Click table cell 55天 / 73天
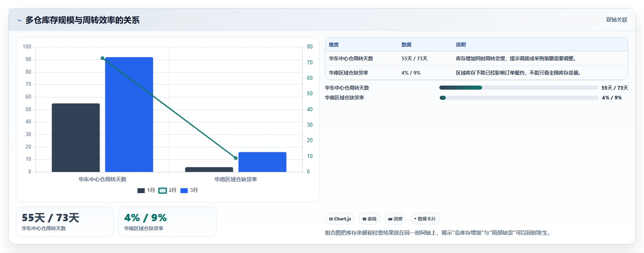The height and width of the screenshot is (253, 644). click(x=414, y=59)
